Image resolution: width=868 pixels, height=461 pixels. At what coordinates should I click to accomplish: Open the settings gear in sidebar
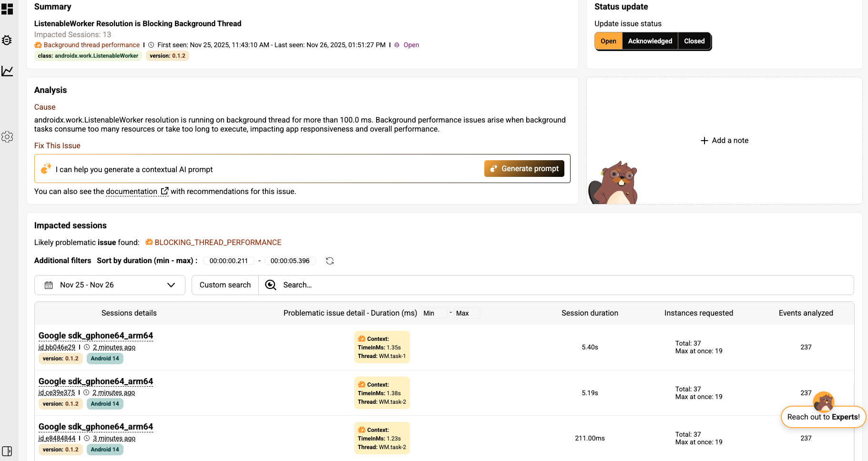[x=7, y=137]
